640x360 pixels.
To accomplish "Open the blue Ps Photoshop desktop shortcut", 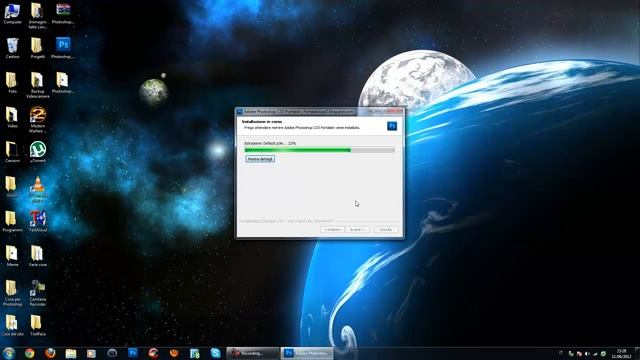I will click(63, 48).
